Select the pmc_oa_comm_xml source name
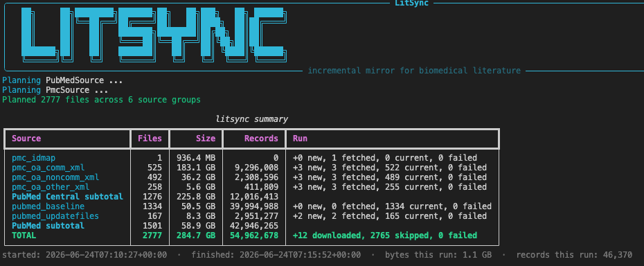Screen dimensions: 644x266 [48, 168]
